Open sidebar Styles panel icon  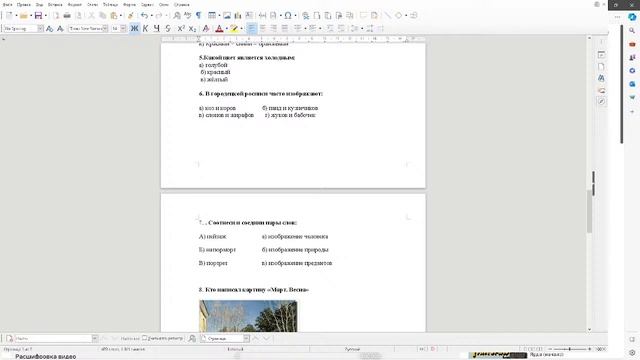[601, 78]
